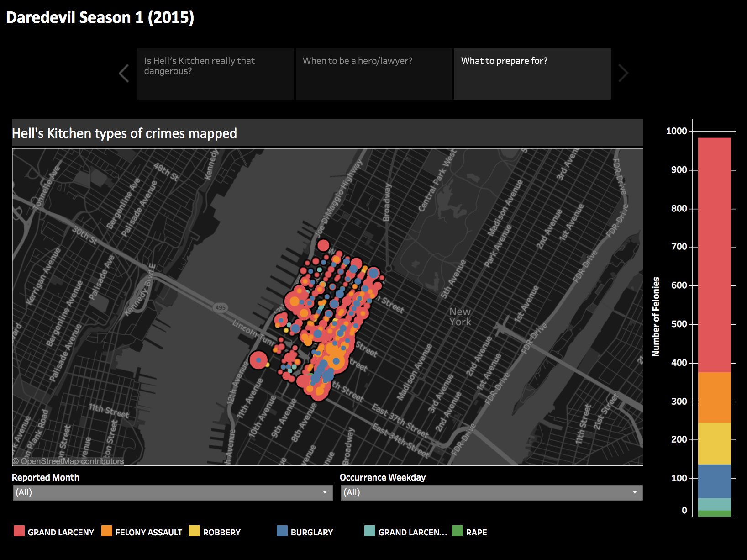
Task: Select the RAPE legend label
Action: click(x=477, y=533)
